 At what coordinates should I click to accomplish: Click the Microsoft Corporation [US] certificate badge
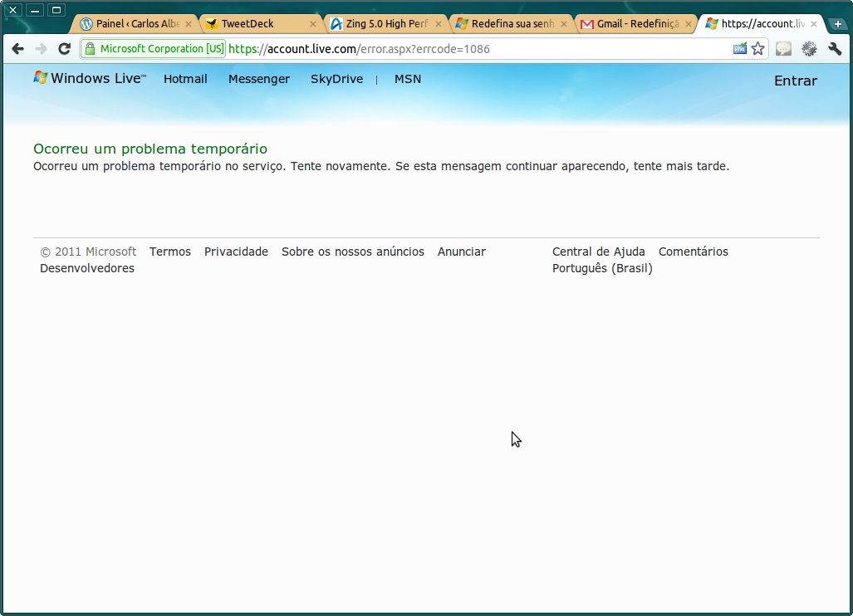(x=154, y=49)
